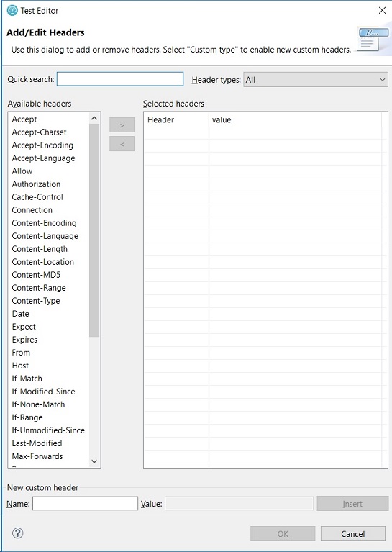The width and height of the screenshot is (392, 552).
Task: Click the Cancel button
Action: (x=353, y=534)
